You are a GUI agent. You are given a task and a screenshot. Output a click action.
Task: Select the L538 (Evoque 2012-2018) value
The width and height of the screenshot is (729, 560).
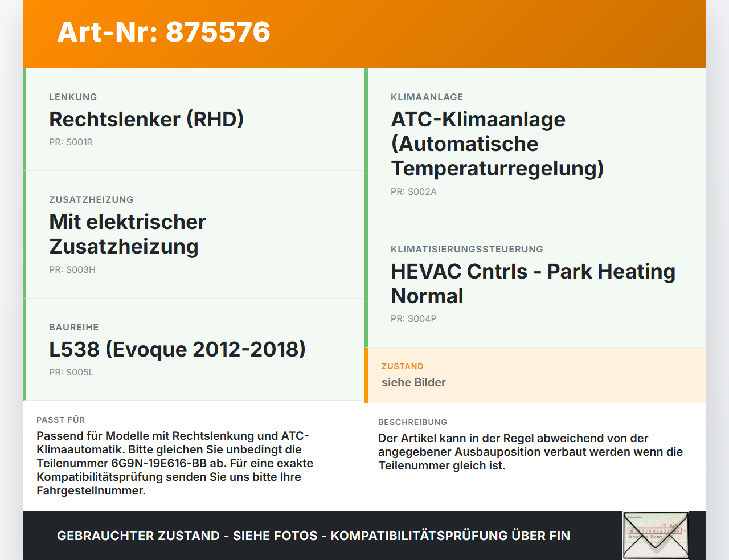pyautogui.click(x=177, y=349)
